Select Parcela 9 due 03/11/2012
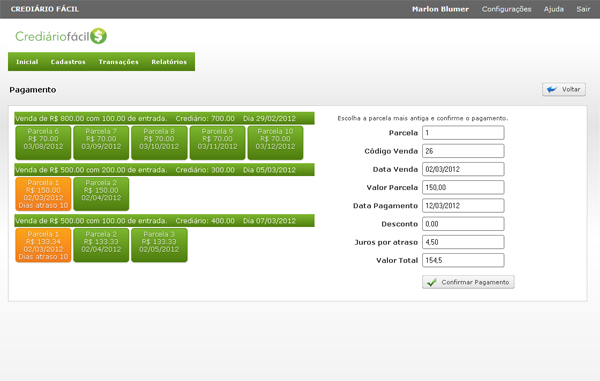This screenshot has height=381, width=600. tap(217, 143)
